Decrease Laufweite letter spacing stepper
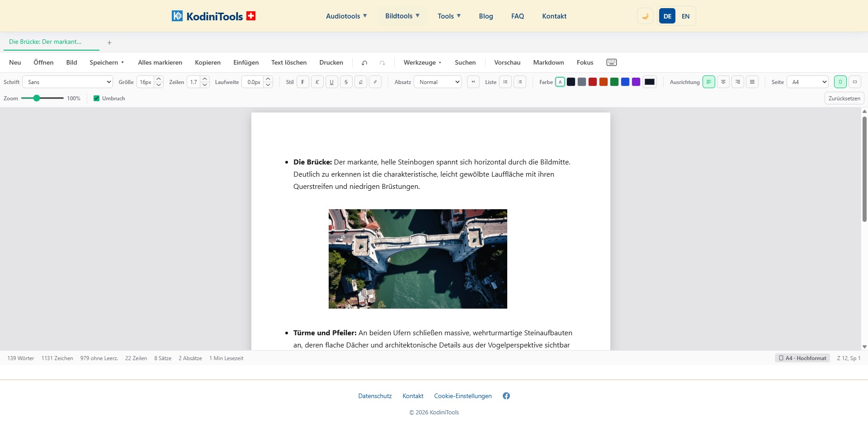Screen dimensions: 868x427 (268, 85)
